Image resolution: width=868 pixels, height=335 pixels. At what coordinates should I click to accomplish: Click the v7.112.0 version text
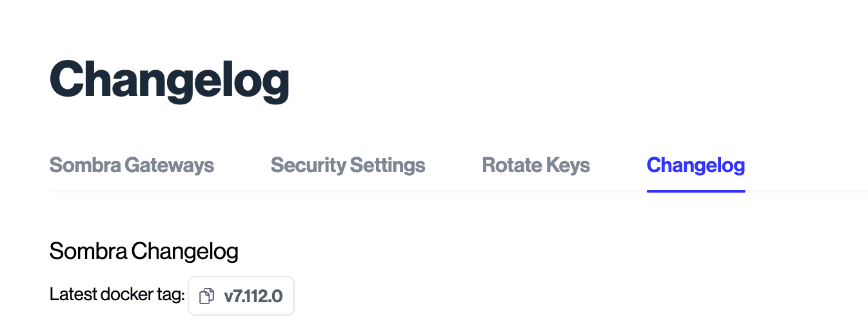tap(253, 296)
